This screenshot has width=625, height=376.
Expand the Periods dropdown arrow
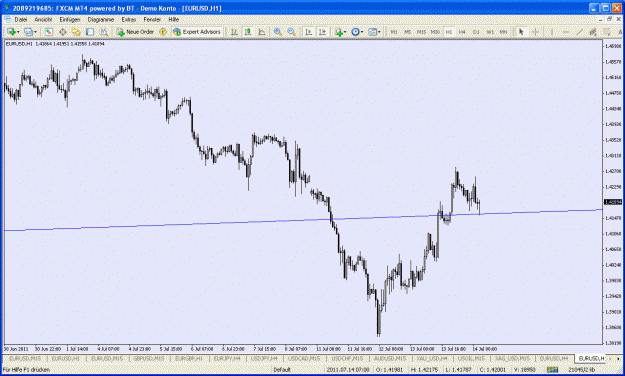pos(362,32)
